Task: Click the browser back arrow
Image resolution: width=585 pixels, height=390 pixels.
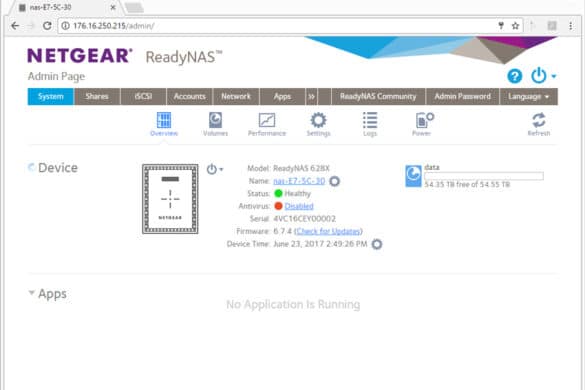Action: 15,26
